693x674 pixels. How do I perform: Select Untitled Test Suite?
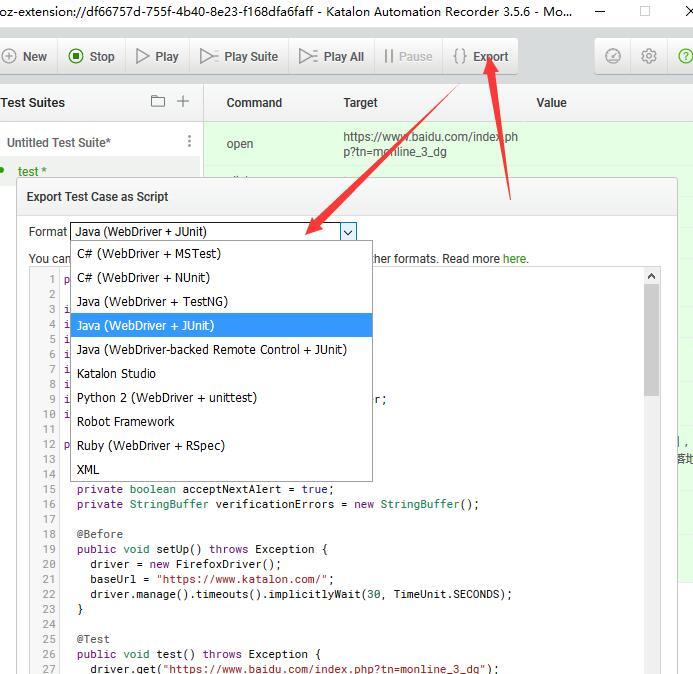pyautogui.click(x=59, y=143)
